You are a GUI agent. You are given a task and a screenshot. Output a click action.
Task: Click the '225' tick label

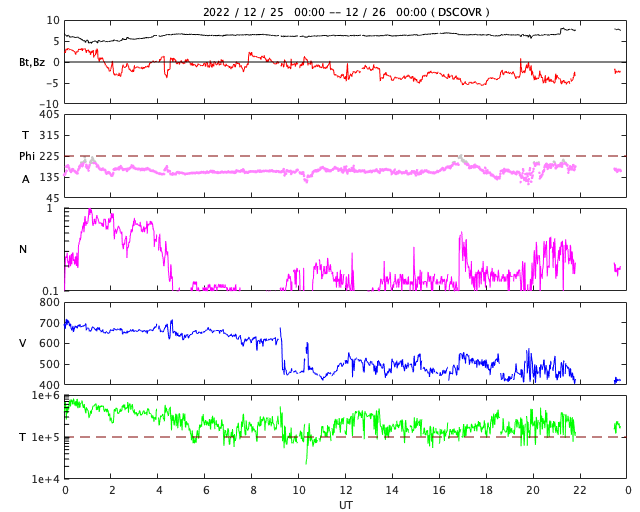pyautogui.click(x=49, y=156)
